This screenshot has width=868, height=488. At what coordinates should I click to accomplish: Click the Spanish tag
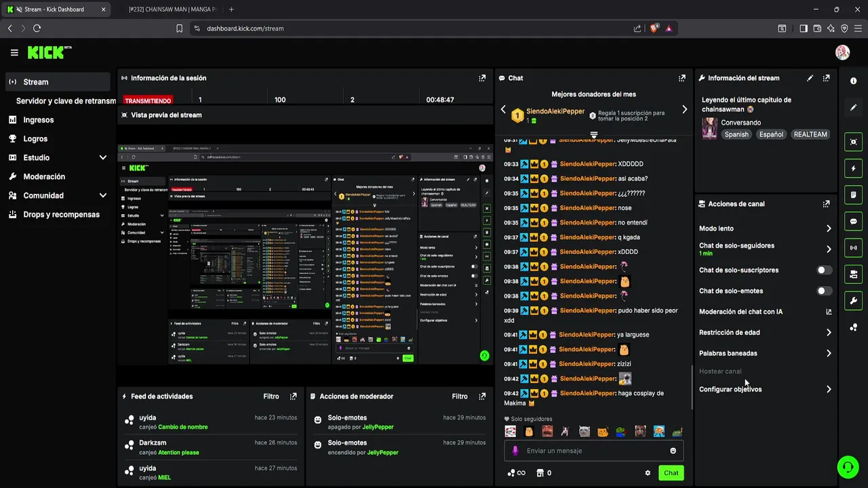736,134
